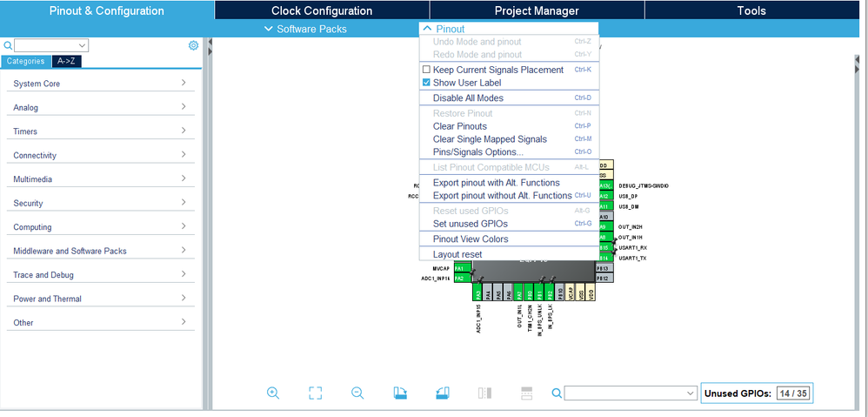Click the PA2 pin labeled ADC1_INP14
The width and height of the screenshot is (868, 417).
463,278
